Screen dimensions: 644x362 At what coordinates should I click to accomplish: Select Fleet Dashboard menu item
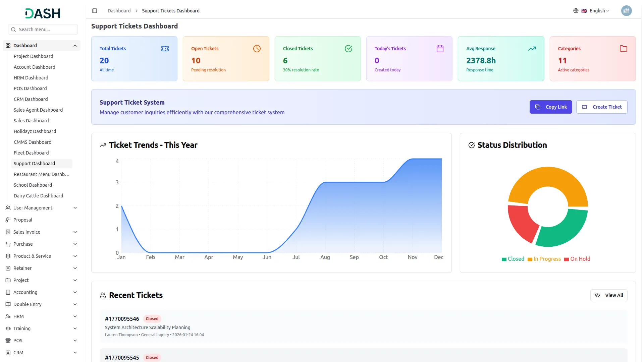(x=31, y=153)
